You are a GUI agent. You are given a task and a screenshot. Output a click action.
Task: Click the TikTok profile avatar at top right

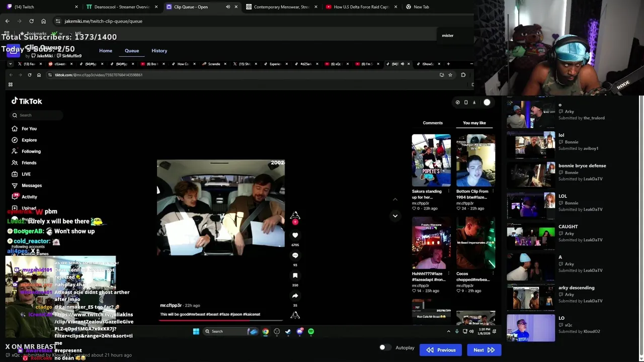pos(487,103)
